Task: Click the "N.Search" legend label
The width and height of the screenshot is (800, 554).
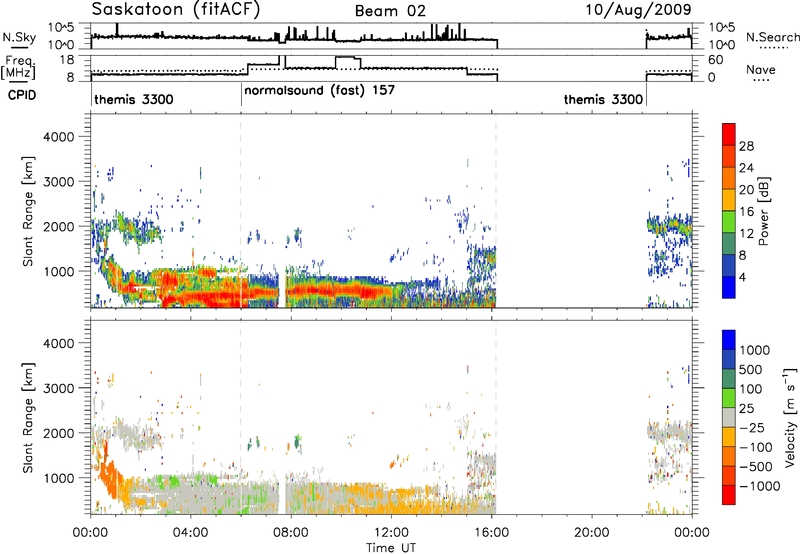Action: pos(773,37)
